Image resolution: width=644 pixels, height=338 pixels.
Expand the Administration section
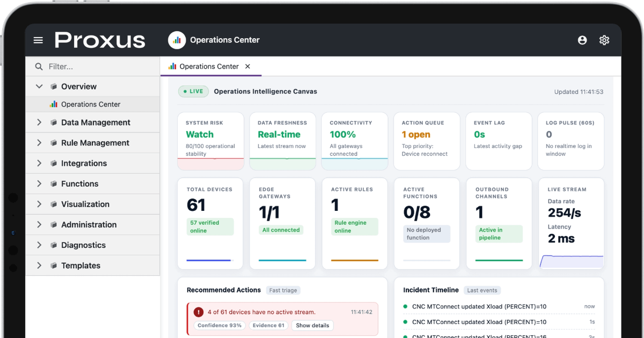[39, 225]
